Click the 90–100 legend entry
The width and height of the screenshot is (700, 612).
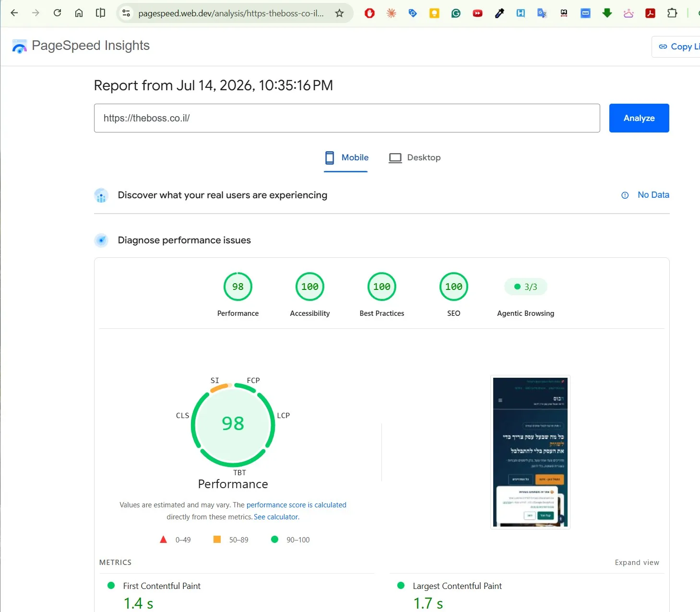click(x=290, y=540)
